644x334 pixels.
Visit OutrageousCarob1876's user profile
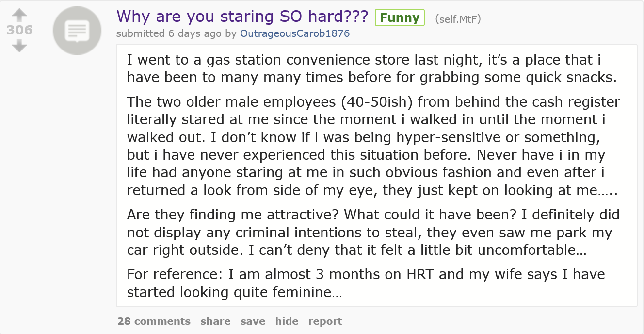pos(295,33)
